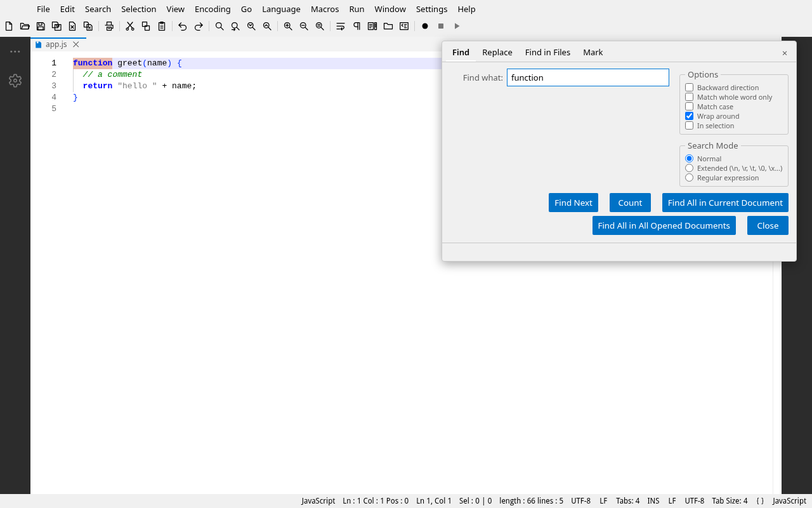Check Match whole word only

point(690,97)
